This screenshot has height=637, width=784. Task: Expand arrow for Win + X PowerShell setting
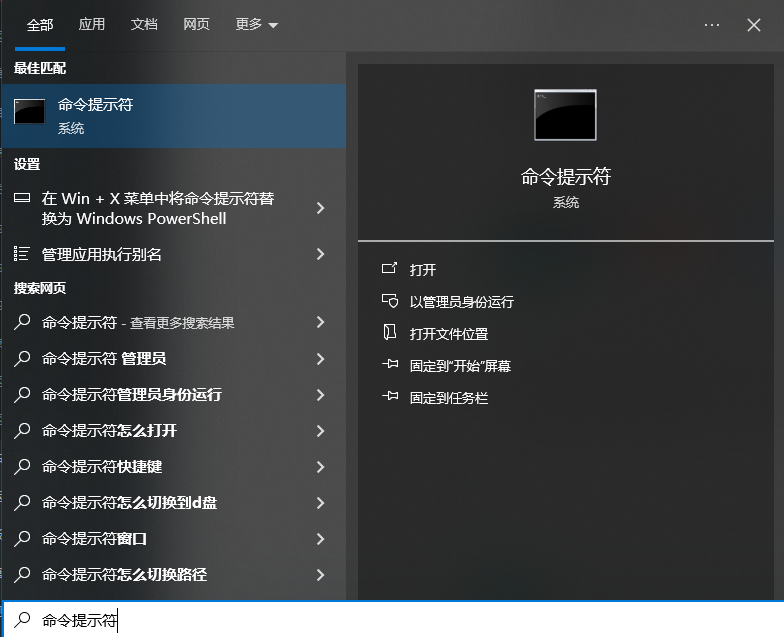click(x=320, y=208)
